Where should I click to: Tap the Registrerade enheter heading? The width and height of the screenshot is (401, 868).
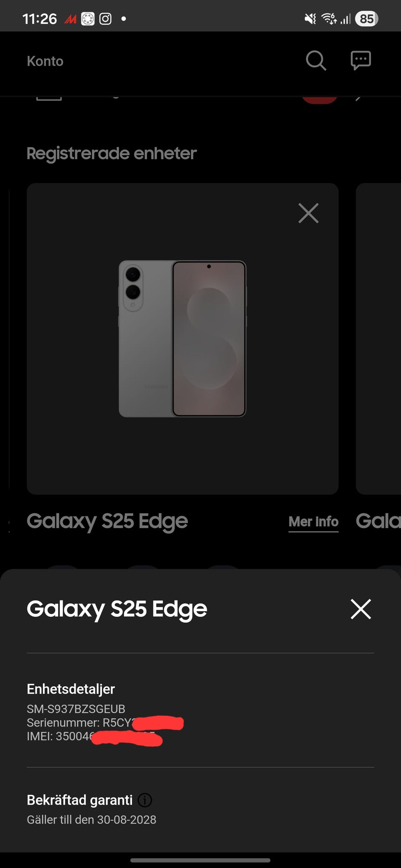(x=112, y=153)
